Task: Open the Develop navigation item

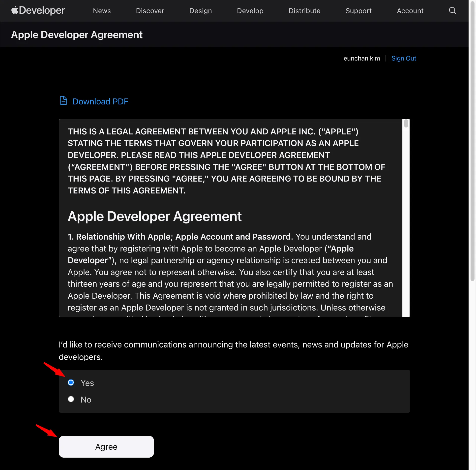Action: point(250,11)
